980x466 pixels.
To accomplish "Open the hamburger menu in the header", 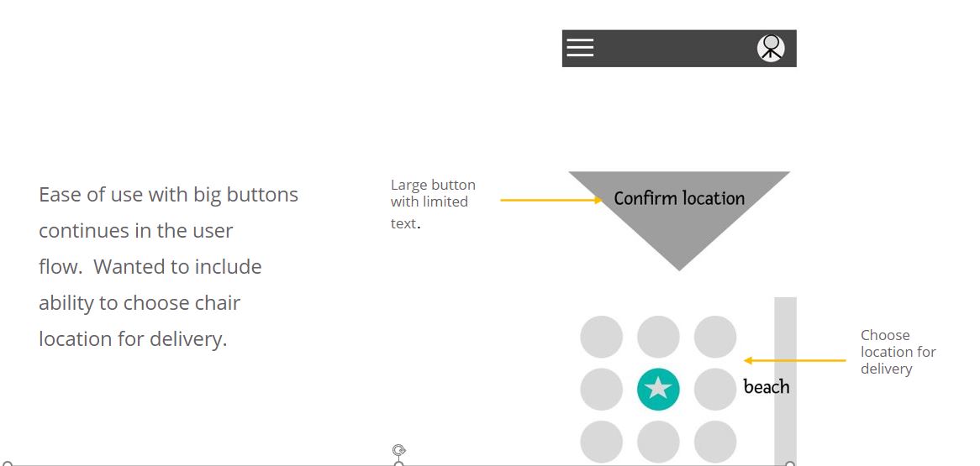I will click(x=580, y=48).
